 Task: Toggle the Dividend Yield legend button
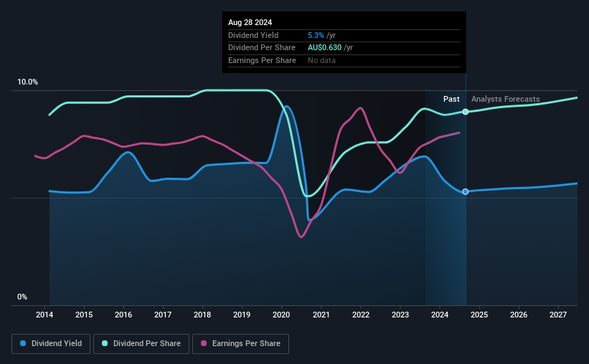[51, 344]
